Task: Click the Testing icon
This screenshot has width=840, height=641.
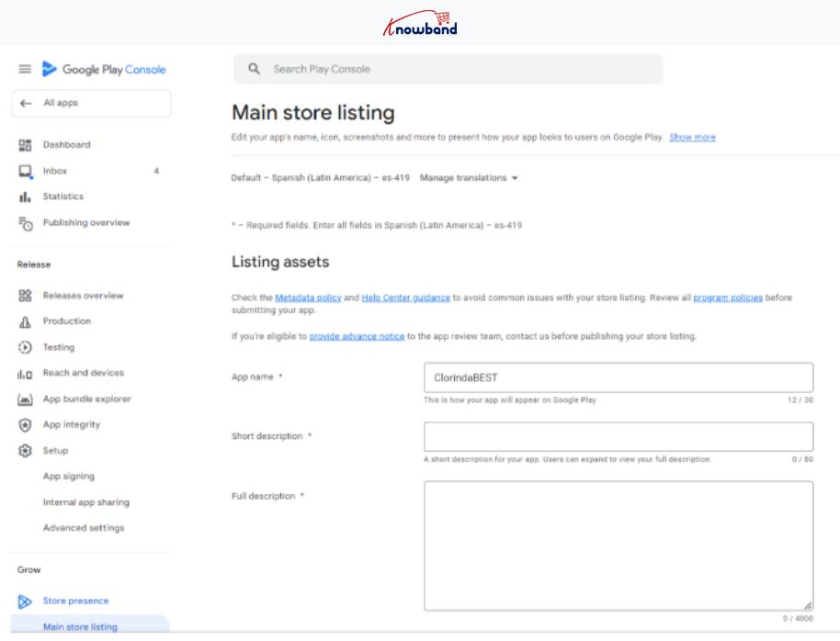Action: coord(25,347)
